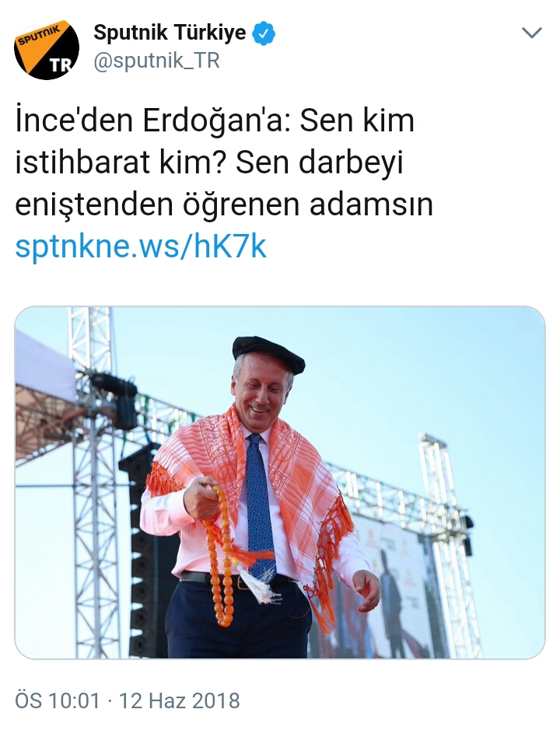Open the @sputnik_TR handle
Viewport: 560px width, 737px height.
[156, 61]
